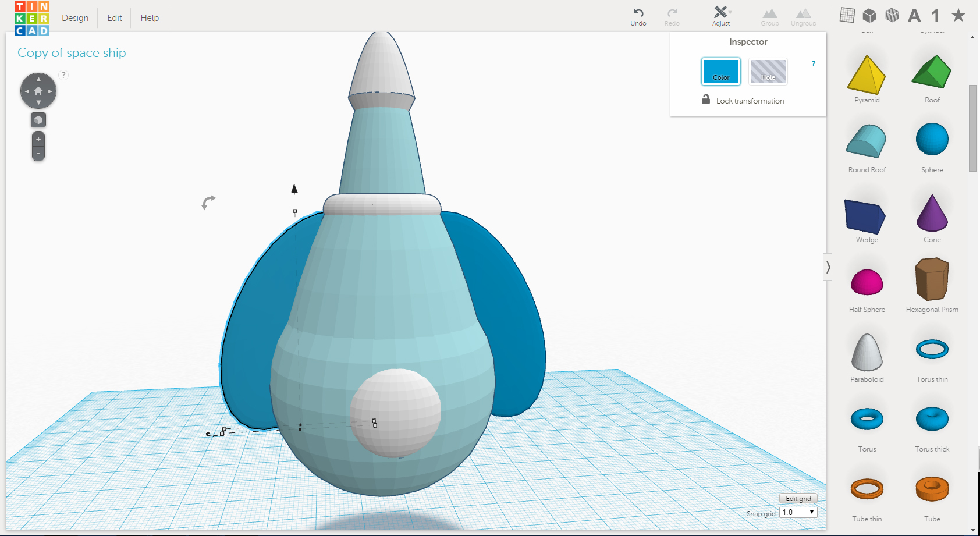The image size is (980, 536).
Task: Click the Group icon
Action: click(x=770, y=17)
